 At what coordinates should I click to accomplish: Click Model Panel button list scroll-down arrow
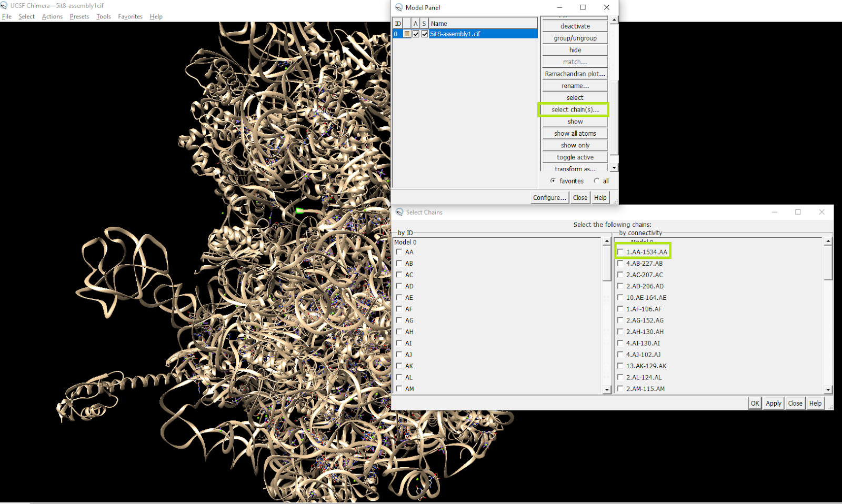pos(614,167)
